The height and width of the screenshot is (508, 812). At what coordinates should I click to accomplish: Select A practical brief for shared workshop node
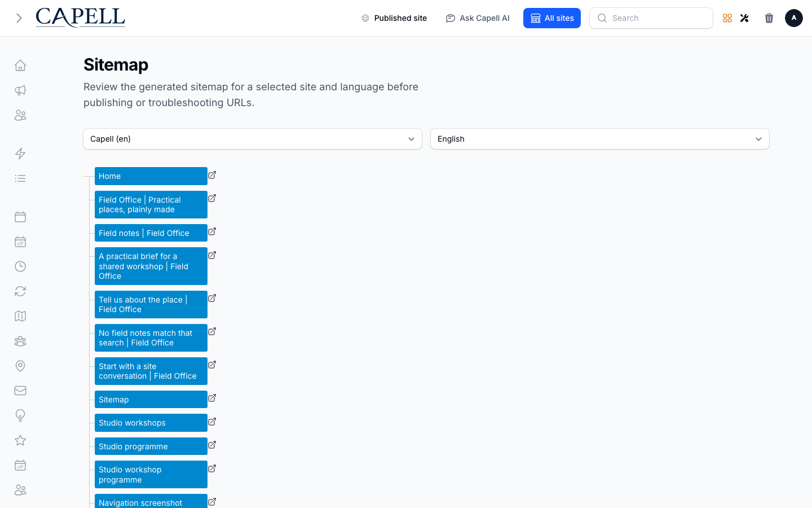(151, 266)
